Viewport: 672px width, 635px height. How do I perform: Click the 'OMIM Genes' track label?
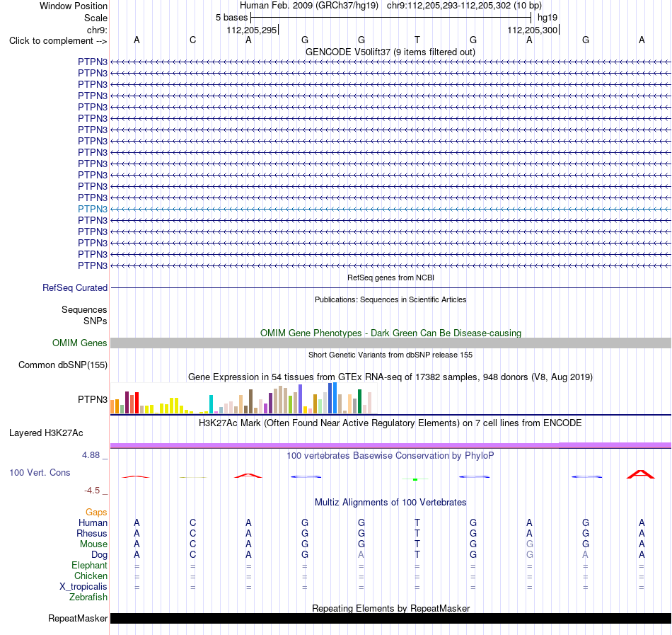(x=79, y=343)
